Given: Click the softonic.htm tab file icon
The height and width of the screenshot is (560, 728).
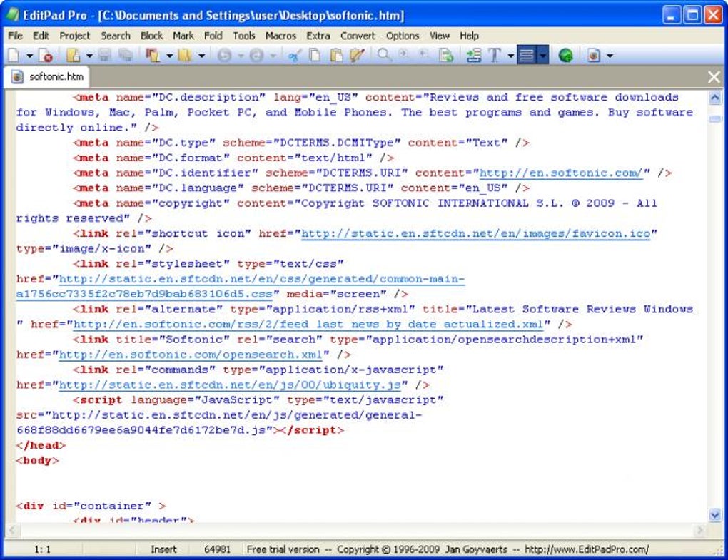Looking at the screenshot, I should click(17, 76).
